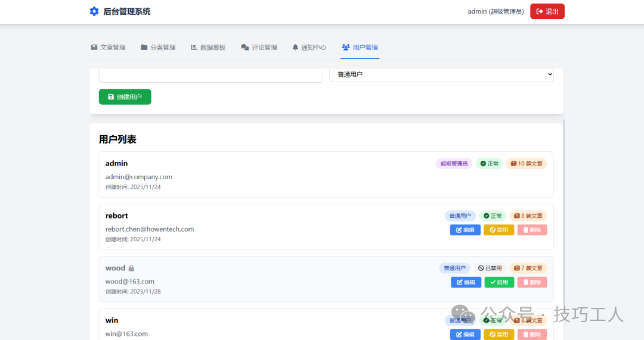Click the folder icon of 分类管理

(144, 47)
